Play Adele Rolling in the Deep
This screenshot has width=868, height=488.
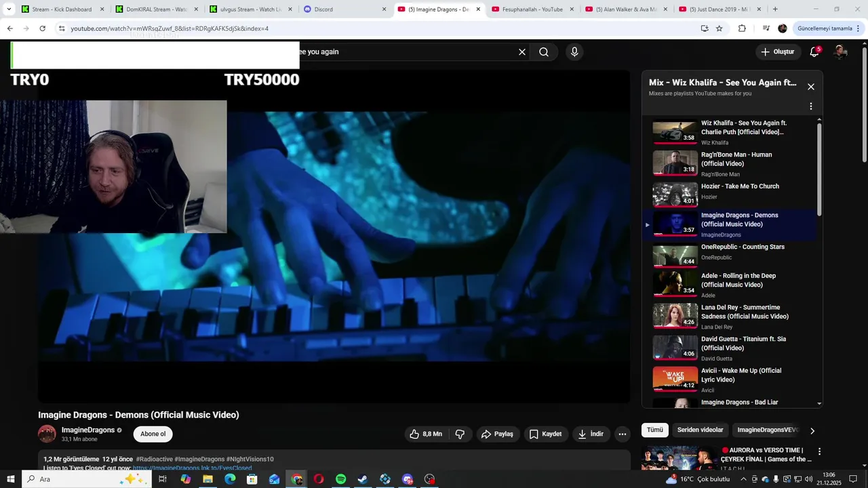pos(729,285)
